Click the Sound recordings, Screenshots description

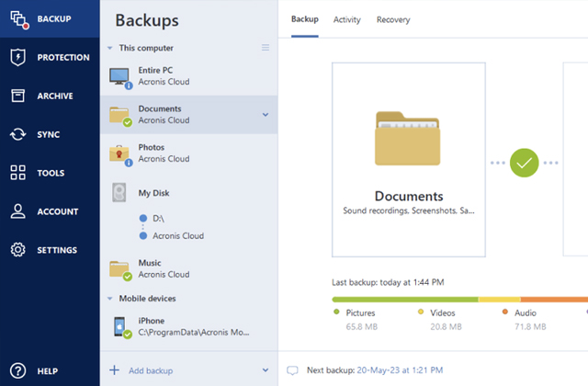tap(409, 210)
